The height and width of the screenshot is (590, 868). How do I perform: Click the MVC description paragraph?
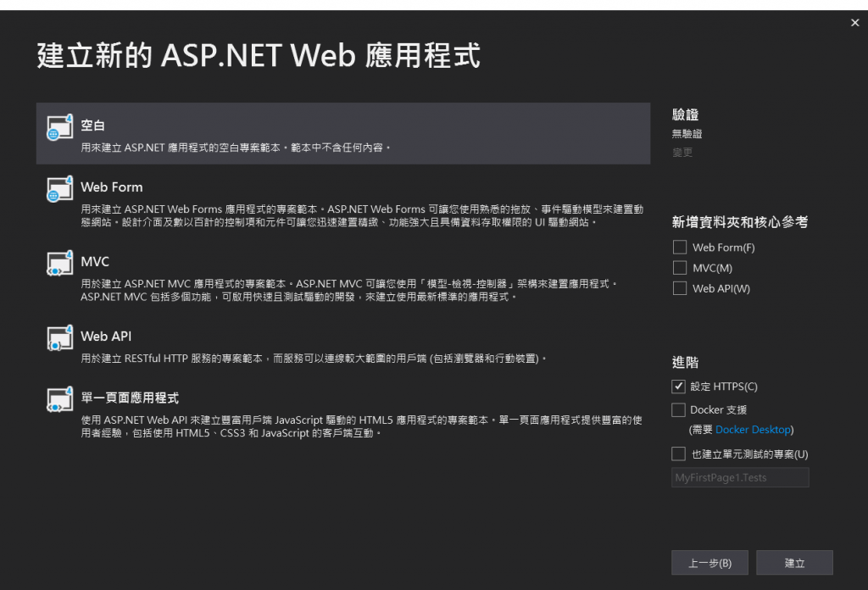pos(348,291)
